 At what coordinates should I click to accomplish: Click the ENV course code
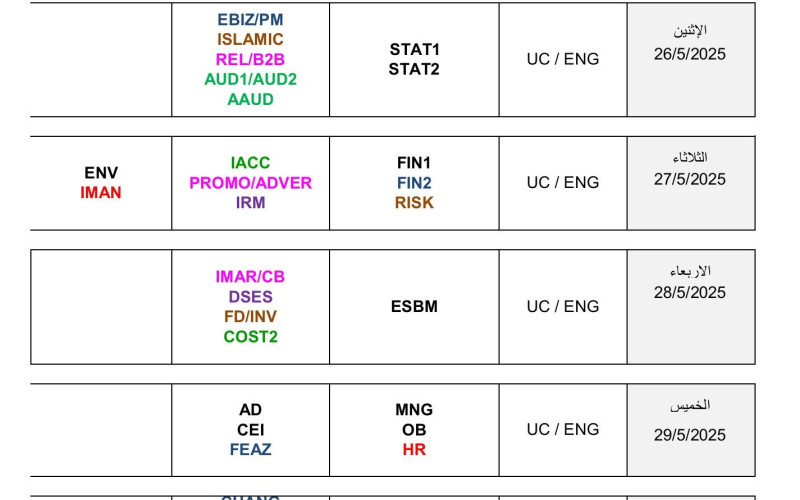pos(101,173)
